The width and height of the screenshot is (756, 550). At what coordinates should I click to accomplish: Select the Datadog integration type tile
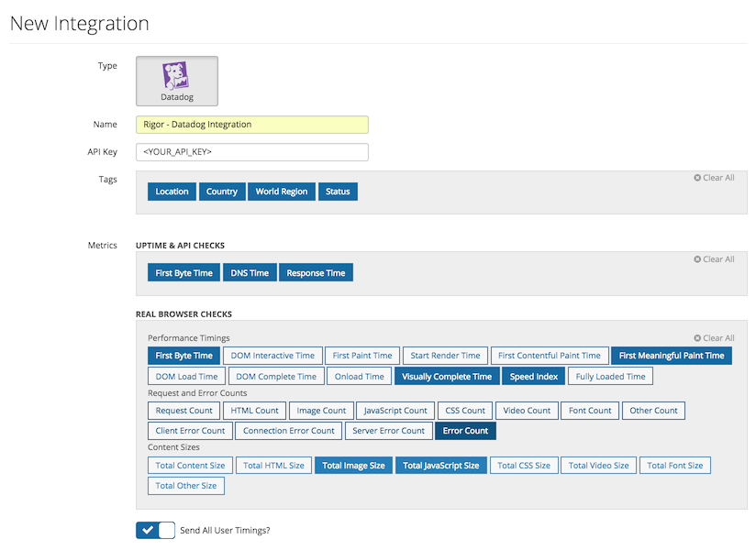(x=176, y=81)
